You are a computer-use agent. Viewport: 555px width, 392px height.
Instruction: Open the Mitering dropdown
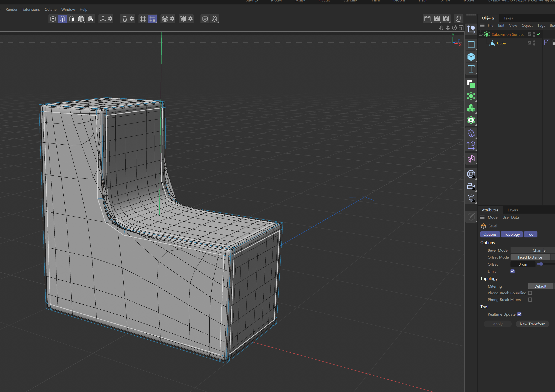click(540, 286)
